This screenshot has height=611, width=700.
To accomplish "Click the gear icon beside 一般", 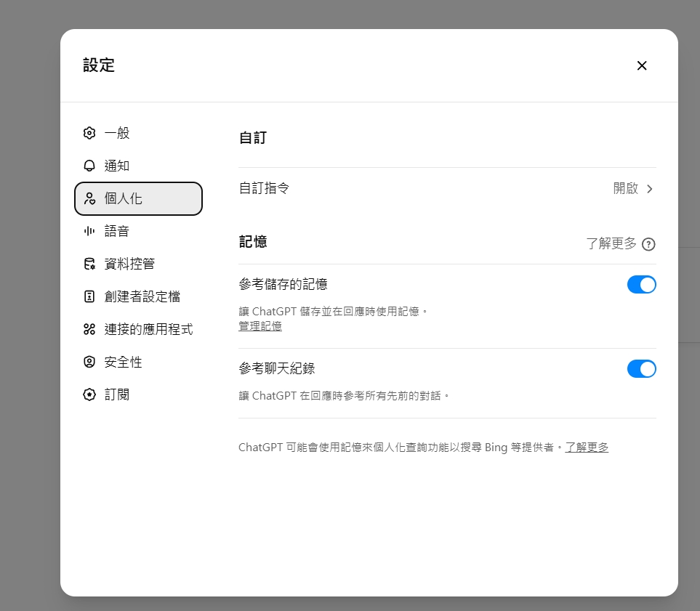I will tap(89, 133).
